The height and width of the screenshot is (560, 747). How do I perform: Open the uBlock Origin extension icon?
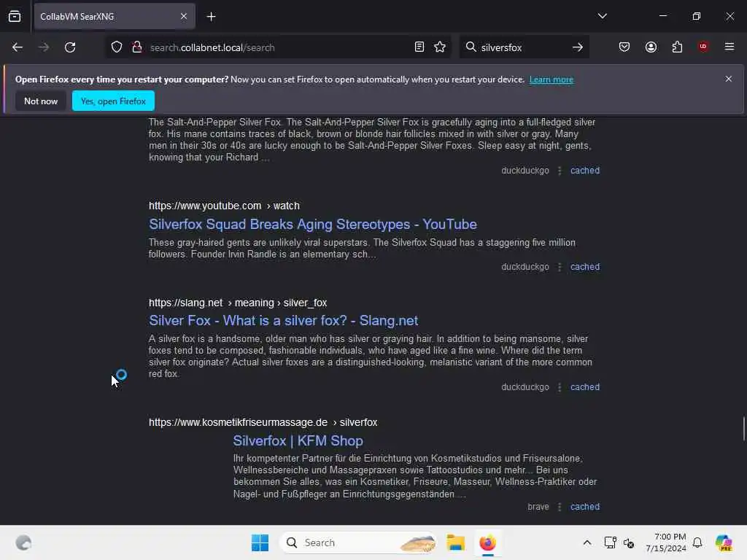tap(703, 47)
